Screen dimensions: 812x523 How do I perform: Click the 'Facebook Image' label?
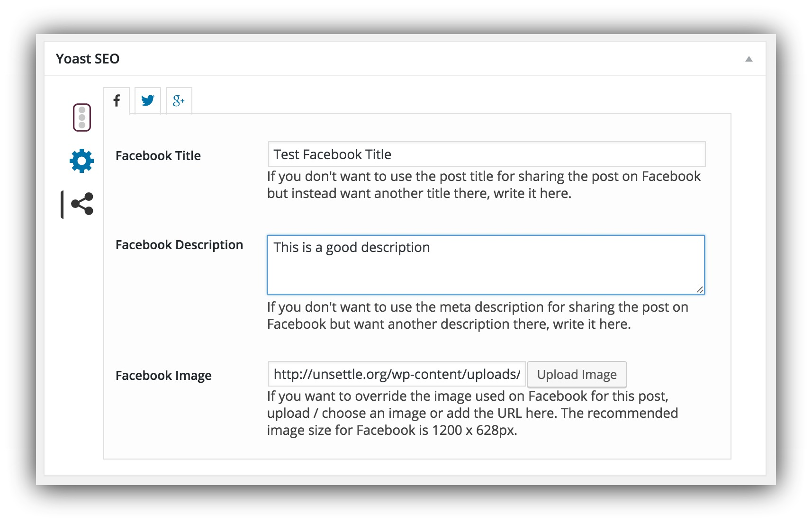click(x=163, y=376)
